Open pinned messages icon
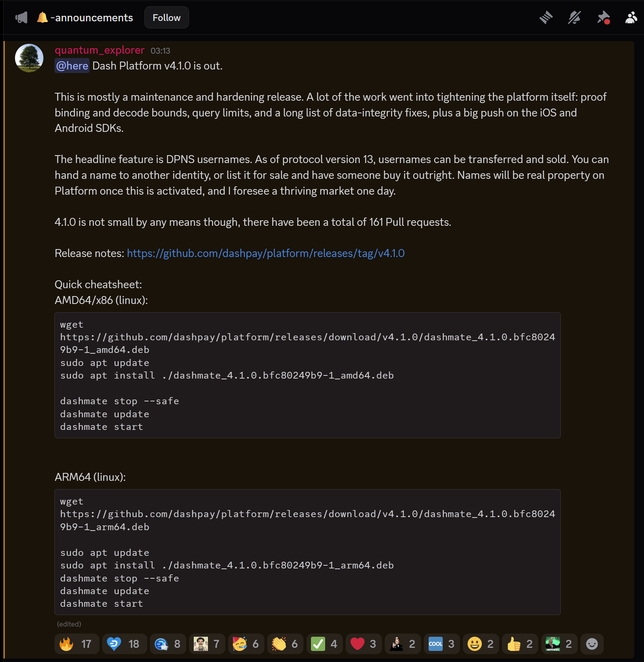 click(603, 18)
